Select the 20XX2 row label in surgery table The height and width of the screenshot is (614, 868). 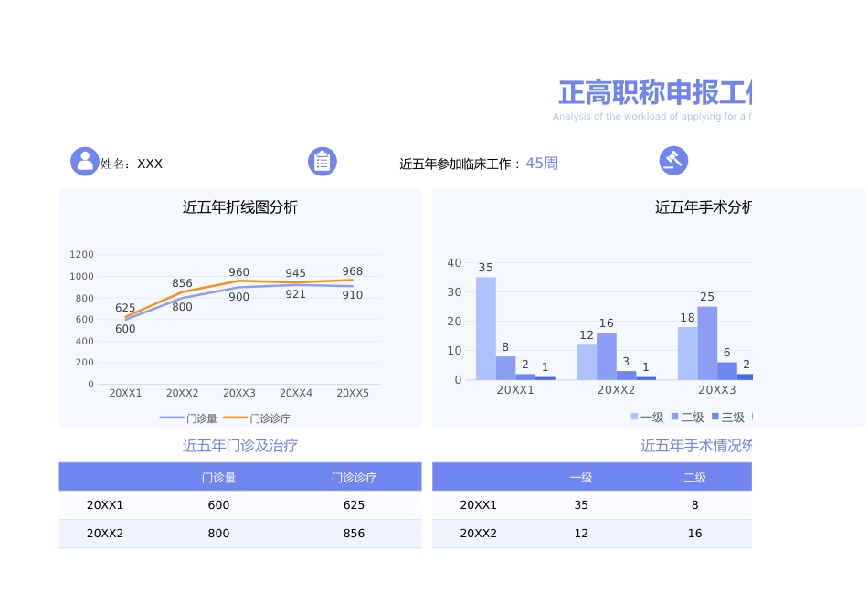click(478, 534)
